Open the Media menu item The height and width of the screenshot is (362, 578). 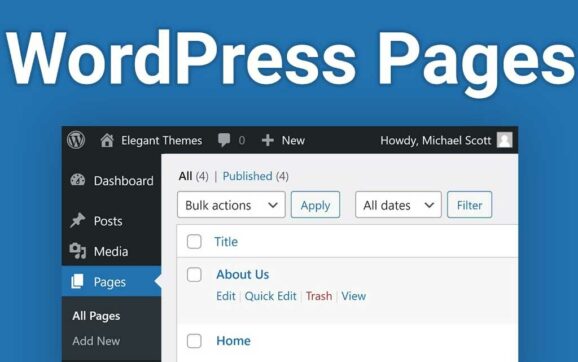[x=111, y=251]
